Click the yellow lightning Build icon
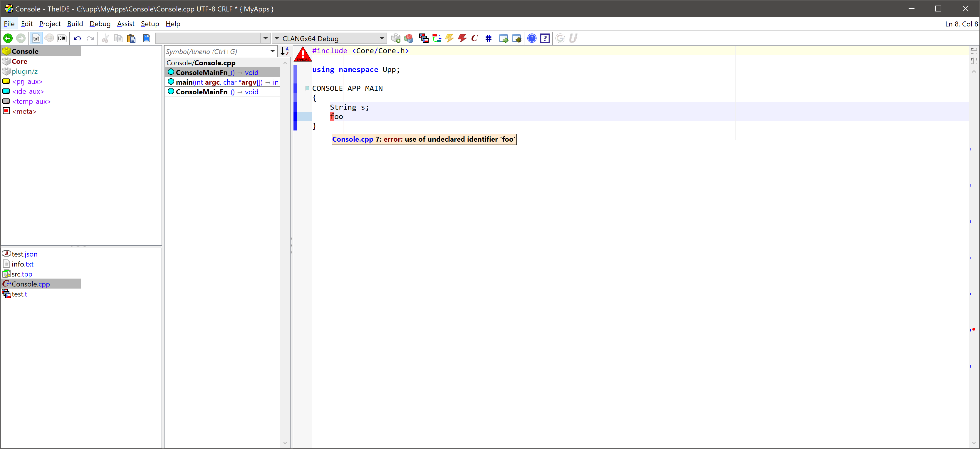 pos(449,38)
